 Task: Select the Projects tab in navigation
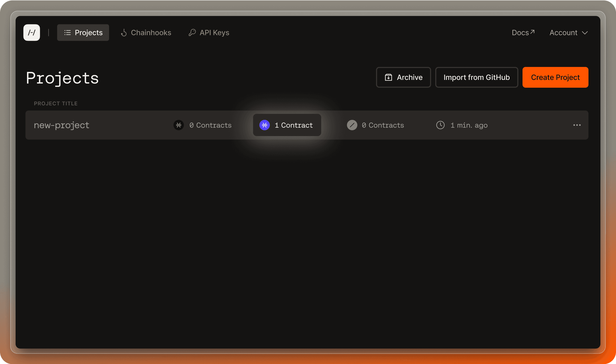click(x=83, y=32)
